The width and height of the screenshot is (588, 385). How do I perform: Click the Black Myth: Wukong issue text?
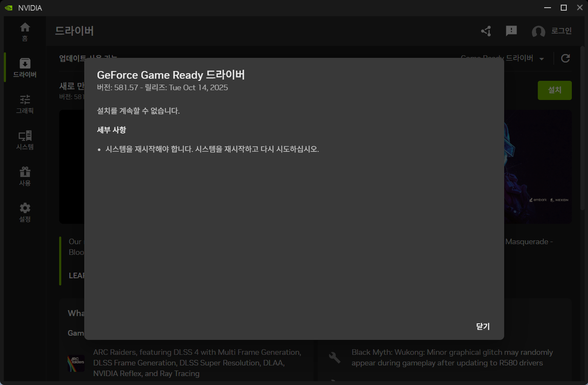click(x=452, y=358)
